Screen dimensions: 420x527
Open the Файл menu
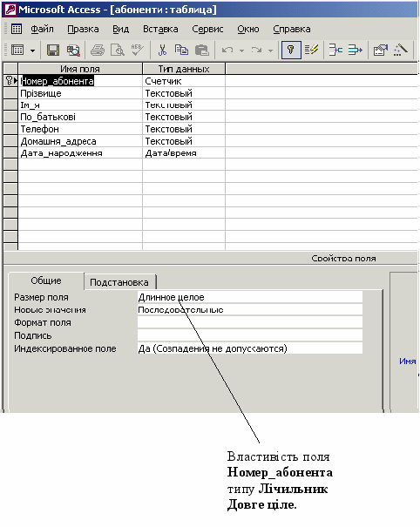pos(42,30)
